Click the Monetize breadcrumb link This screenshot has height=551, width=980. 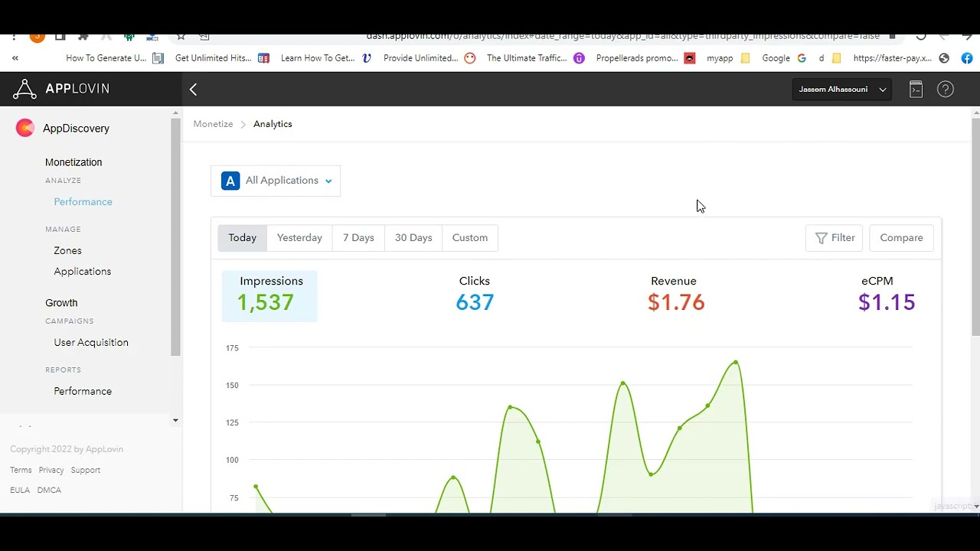(x=213, y=124)
